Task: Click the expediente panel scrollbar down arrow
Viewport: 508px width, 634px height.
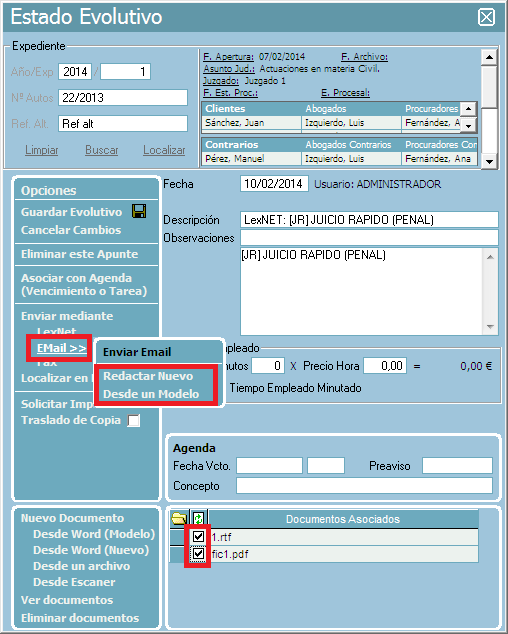Action: [x=489, y=161]
